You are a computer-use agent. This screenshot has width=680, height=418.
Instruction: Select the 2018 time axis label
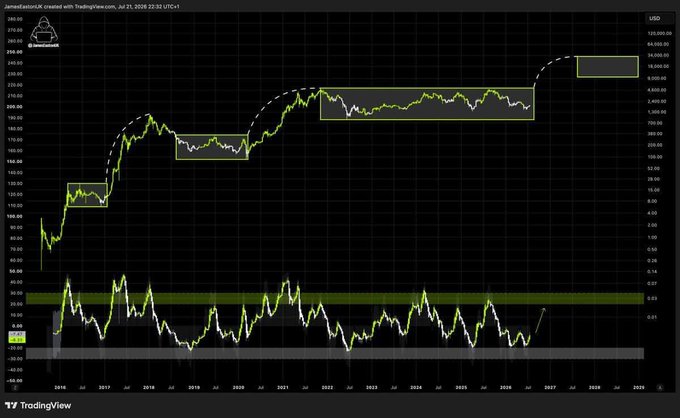[149, 387]
